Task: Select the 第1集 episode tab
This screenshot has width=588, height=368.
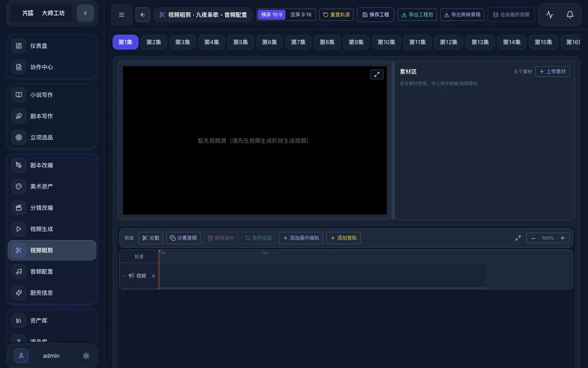Action: (x=125, y=42)
